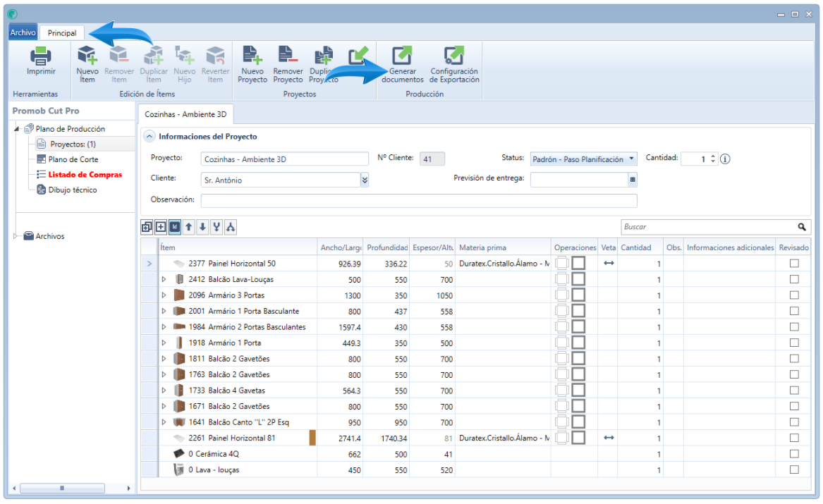Switch to the Principal ribbon tab
The width and height of the screenshot is (823, 504).
click(62, 32)
